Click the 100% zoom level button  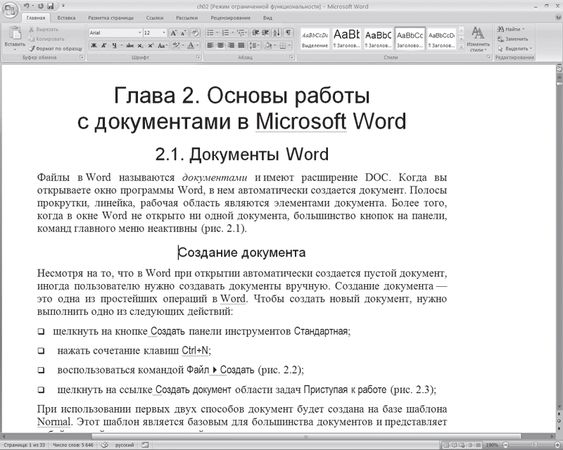click(x=492, y=445)
